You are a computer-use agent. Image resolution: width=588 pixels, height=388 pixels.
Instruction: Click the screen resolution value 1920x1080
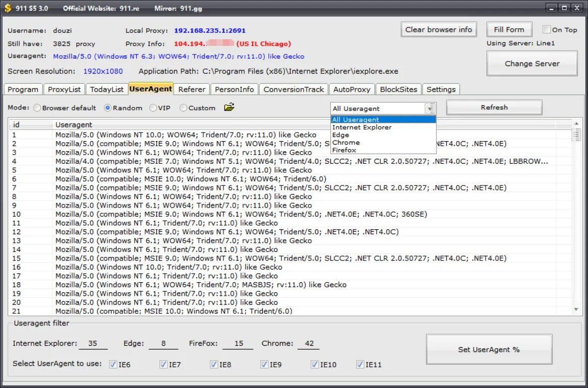coord(103,71)
